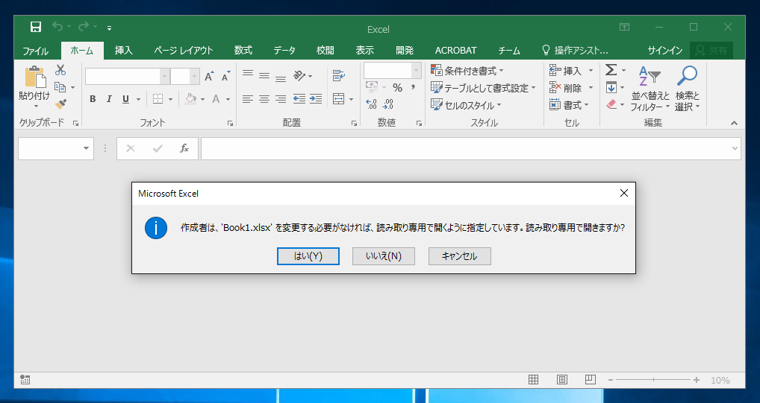The image size is (760, 403).
Task: Click the Redo arrow icon
Action: click(84, 27)
